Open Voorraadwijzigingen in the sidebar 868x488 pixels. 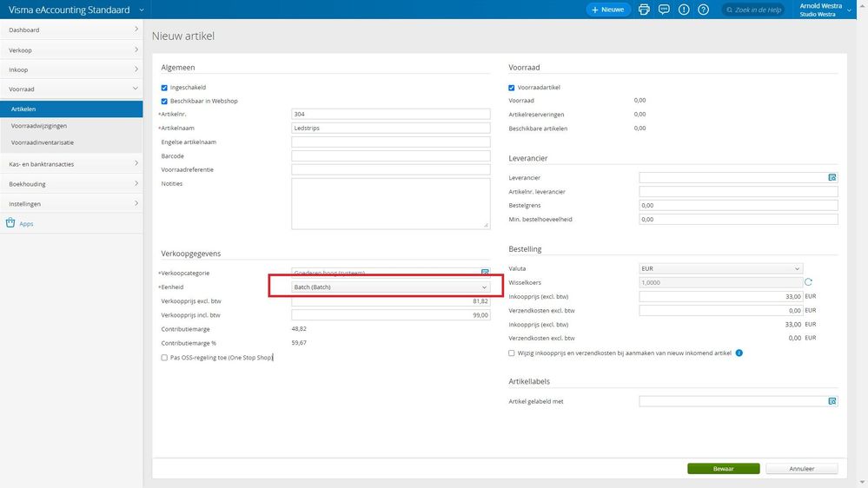pyautogui.click(x=38, y=126)
